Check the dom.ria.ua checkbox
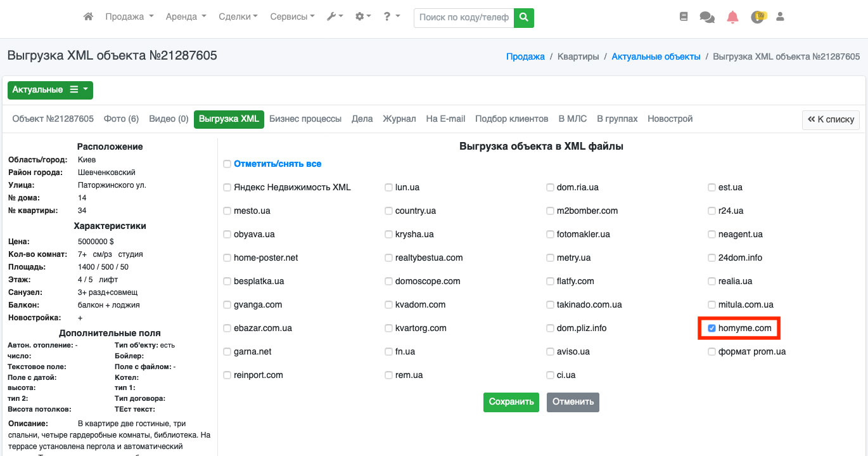Image resolution: width=868 pixels, height=456 pixels. coord(551,188)
